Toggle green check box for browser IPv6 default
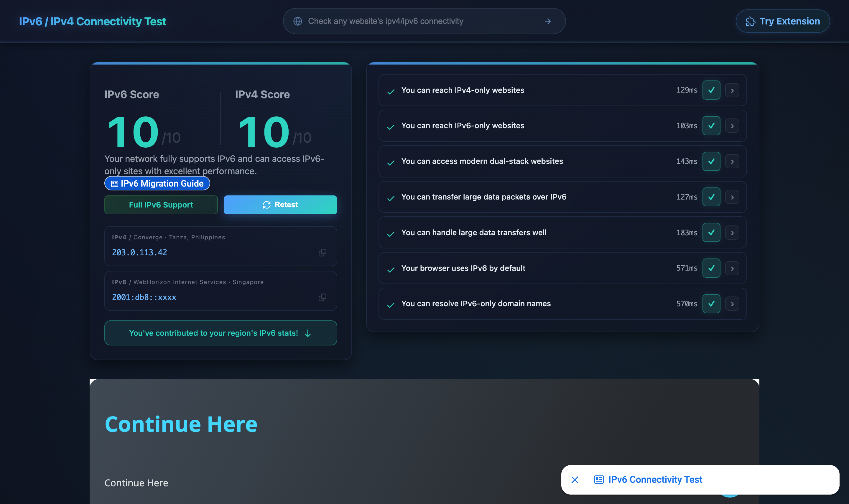849x504 pixels. (x=711, y=268)
